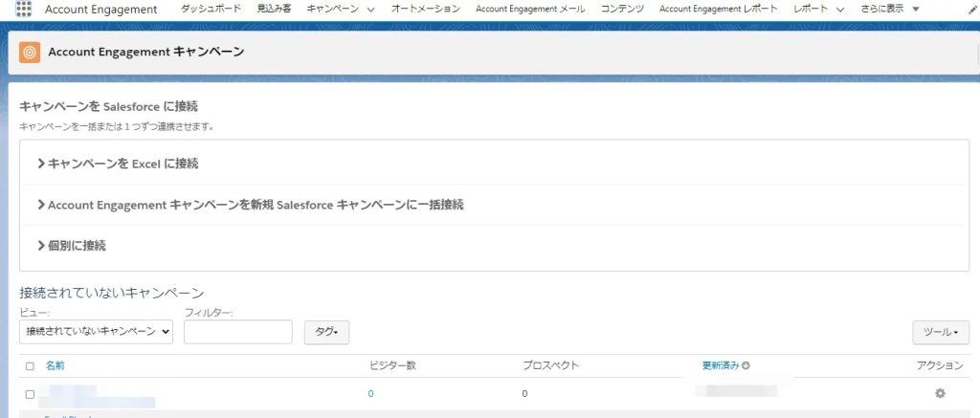Switch to the オートメーション tab
980x418 pixels.
[x=426, y=9]
